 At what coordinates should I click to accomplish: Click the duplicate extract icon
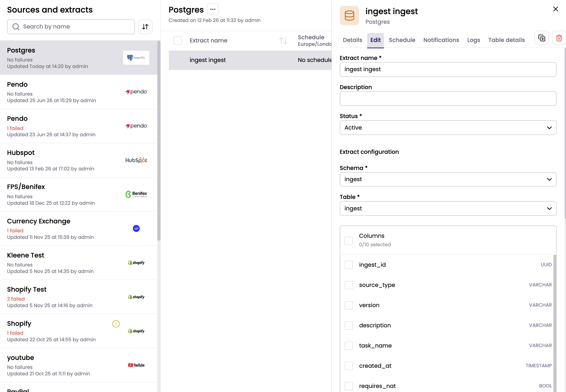click(x=542, y=38)
